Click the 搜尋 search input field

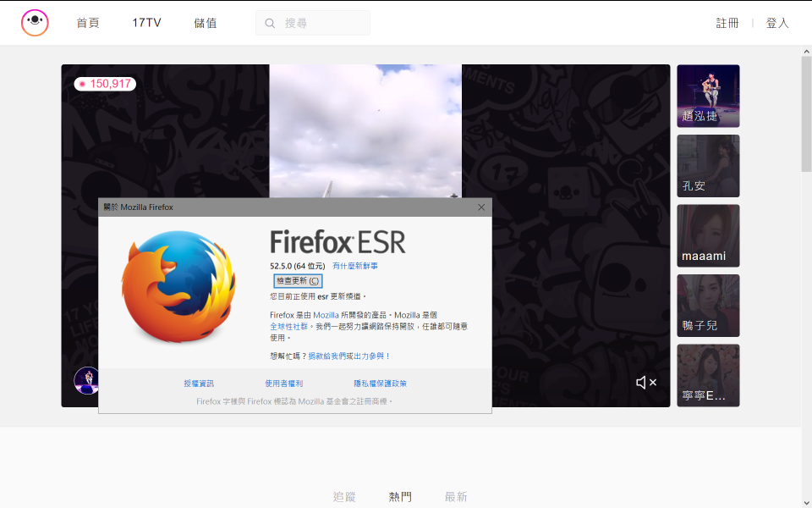[313, 23]
